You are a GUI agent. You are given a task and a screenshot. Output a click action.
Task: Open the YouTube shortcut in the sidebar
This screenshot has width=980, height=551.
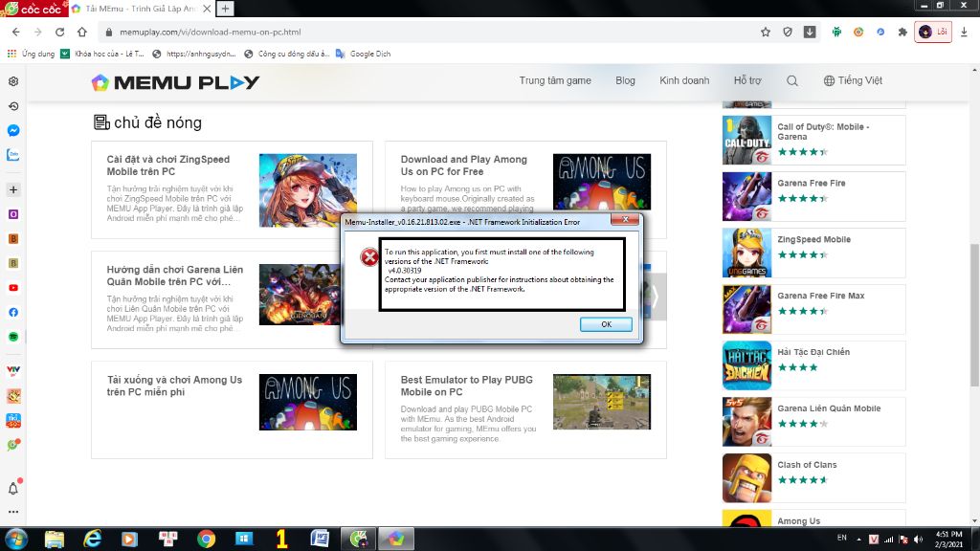13,288
